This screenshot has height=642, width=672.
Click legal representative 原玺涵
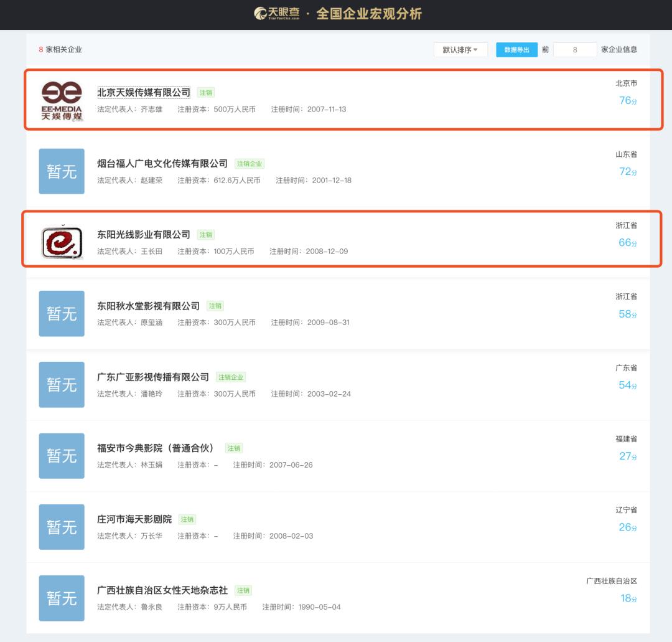point(152,323)
